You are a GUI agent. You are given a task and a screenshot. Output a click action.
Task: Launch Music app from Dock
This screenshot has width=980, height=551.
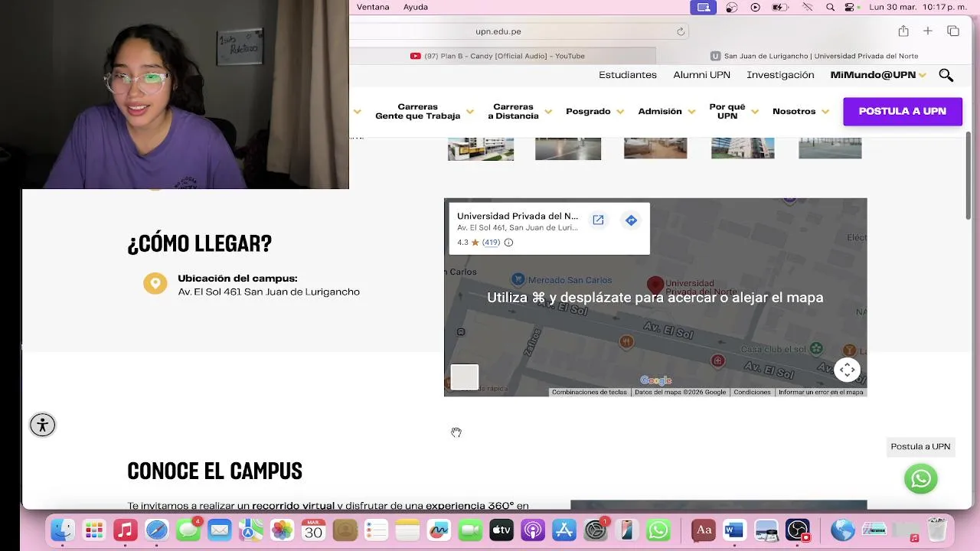[126, 530]
